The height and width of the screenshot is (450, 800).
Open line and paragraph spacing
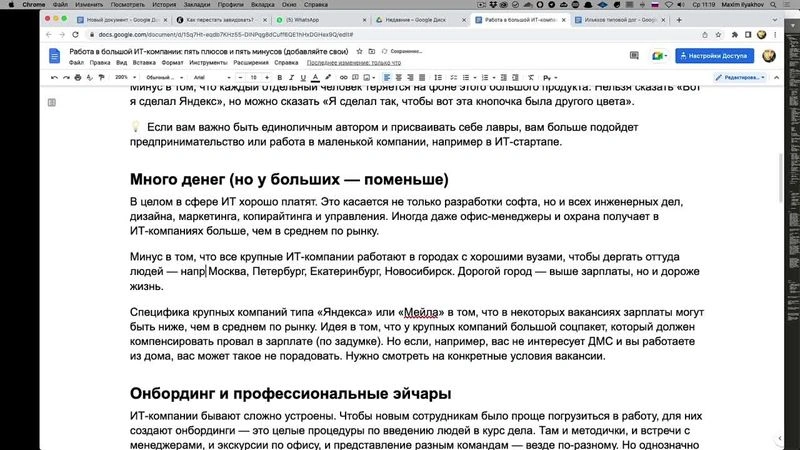(x=438, y=78)
